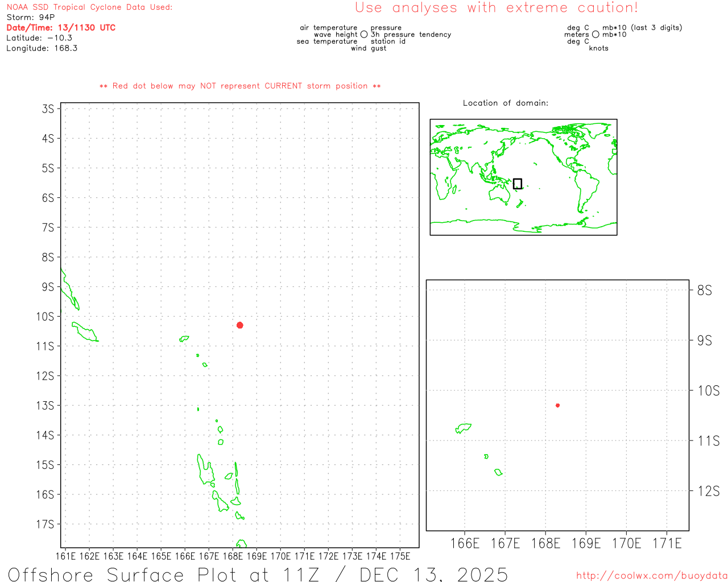This screenshot has height=582, width=728.
Task: Click the "NOAA SSD Tropical Cyclone Data Used" heading
Action: [89, 7]
